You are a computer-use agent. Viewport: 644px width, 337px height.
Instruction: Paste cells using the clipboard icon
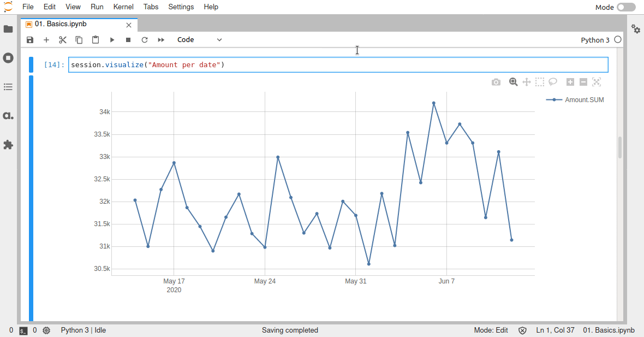pyautogui.click(x=96, y=40)
